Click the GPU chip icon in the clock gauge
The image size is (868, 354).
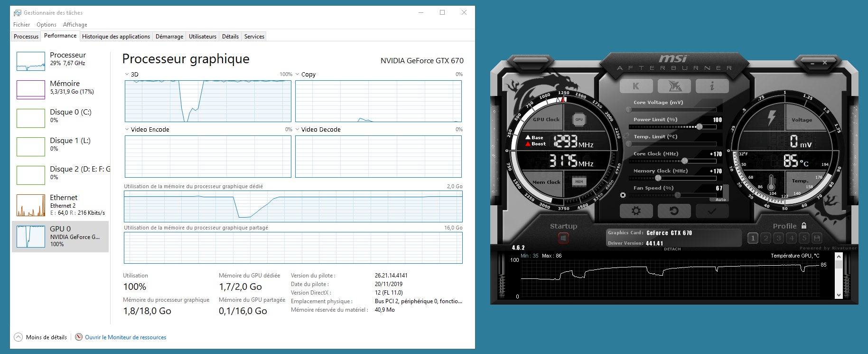(x=579, y=119)
